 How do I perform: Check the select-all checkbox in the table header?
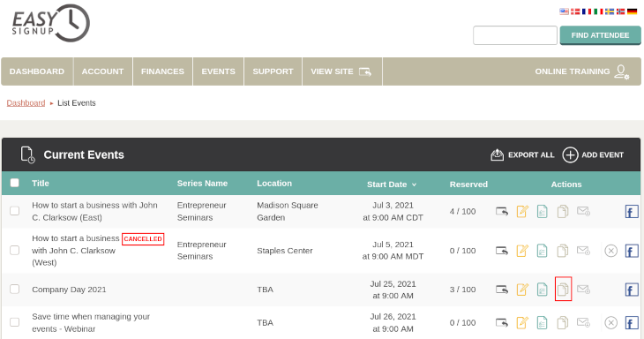click(14, 183)
